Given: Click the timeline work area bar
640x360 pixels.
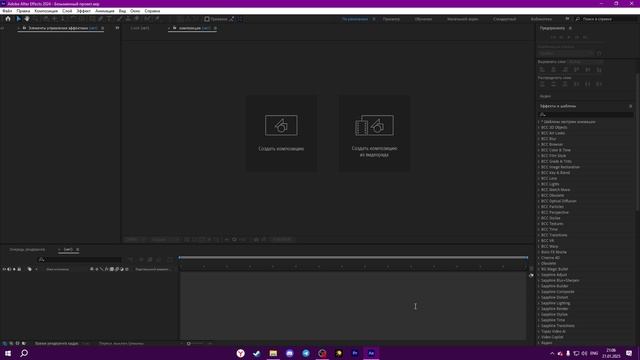Looking at the screenshot, I should click(x=353, y=258).
